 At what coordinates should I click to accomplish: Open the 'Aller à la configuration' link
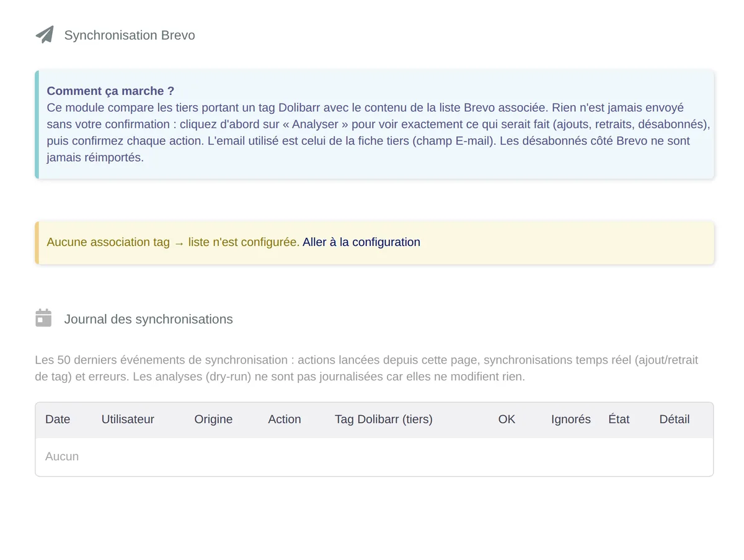coord(361,242)
